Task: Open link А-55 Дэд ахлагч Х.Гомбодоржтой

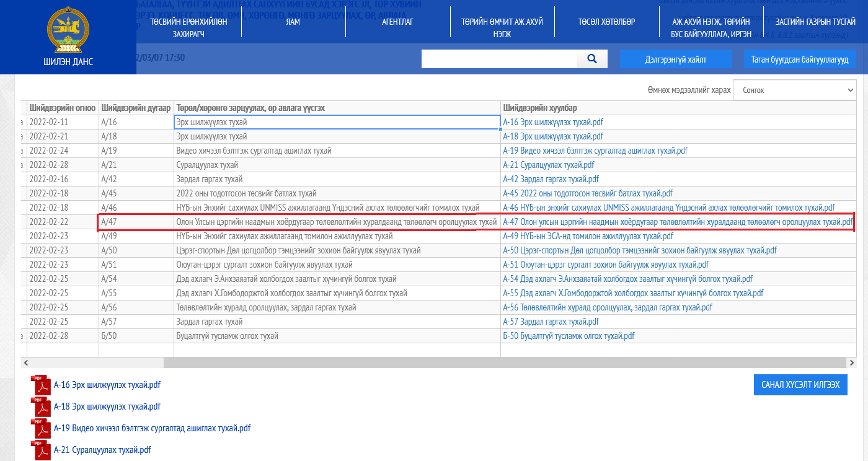Action: pyautogui.click(x=633, y=293)
